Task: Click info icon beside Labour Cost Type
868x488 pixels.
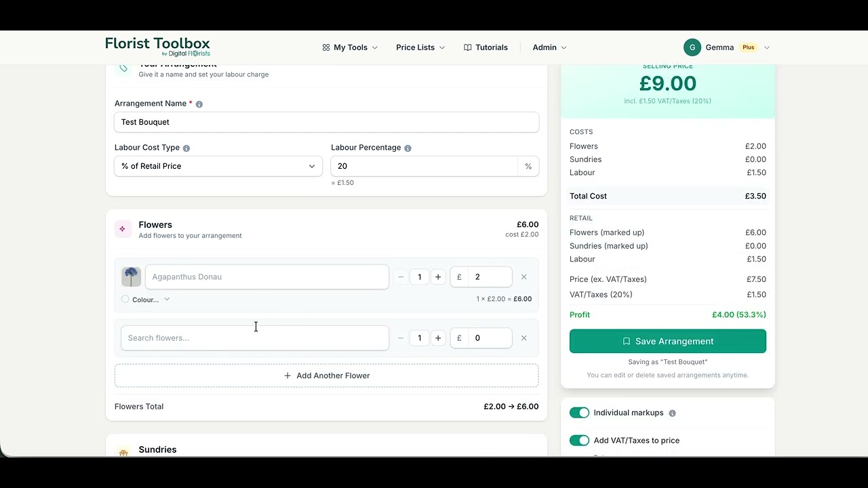Action: pos(186,148)
